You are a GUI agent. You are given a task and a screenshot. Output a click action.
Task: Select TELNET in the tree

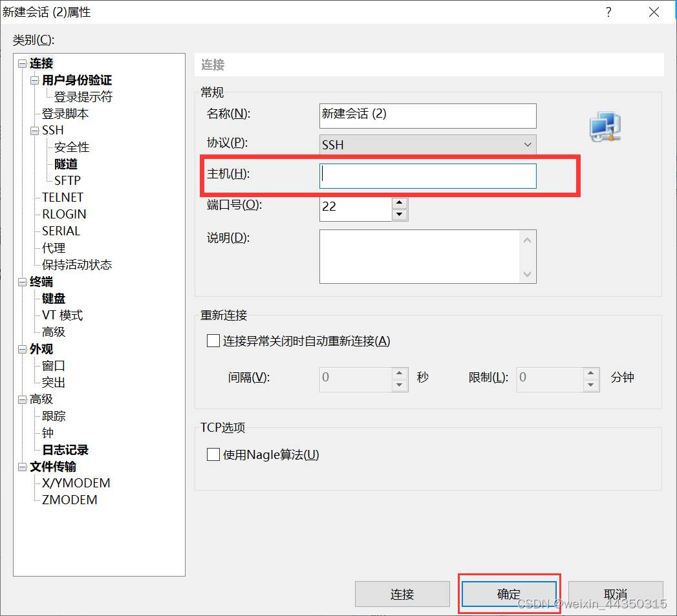tap(63, 197)
